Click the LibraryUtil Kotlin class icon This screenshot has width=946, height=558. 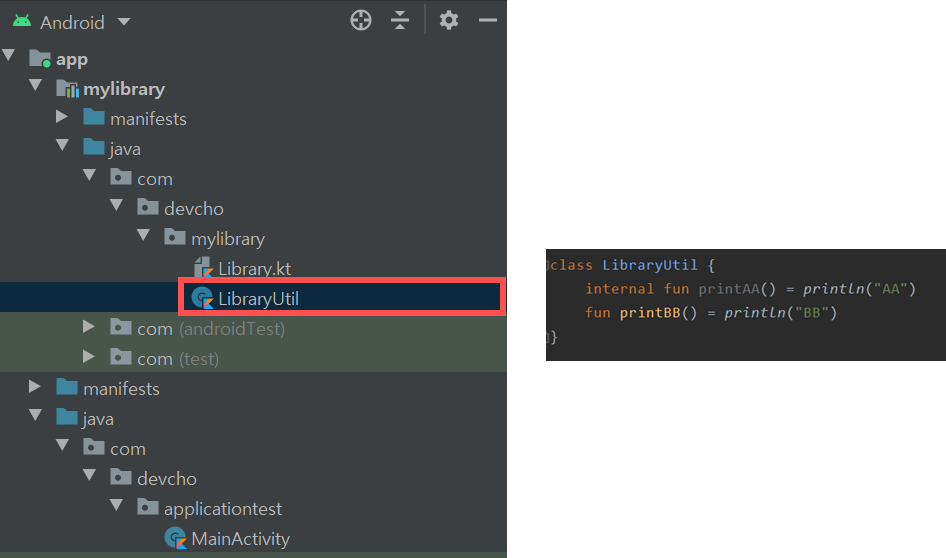(x=202, y=298)
